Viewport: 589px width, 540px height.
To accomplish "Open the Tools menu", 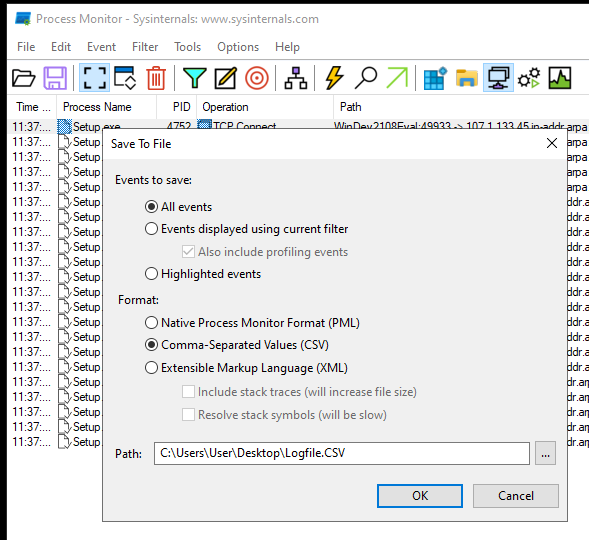I will [x=187, y=47].
